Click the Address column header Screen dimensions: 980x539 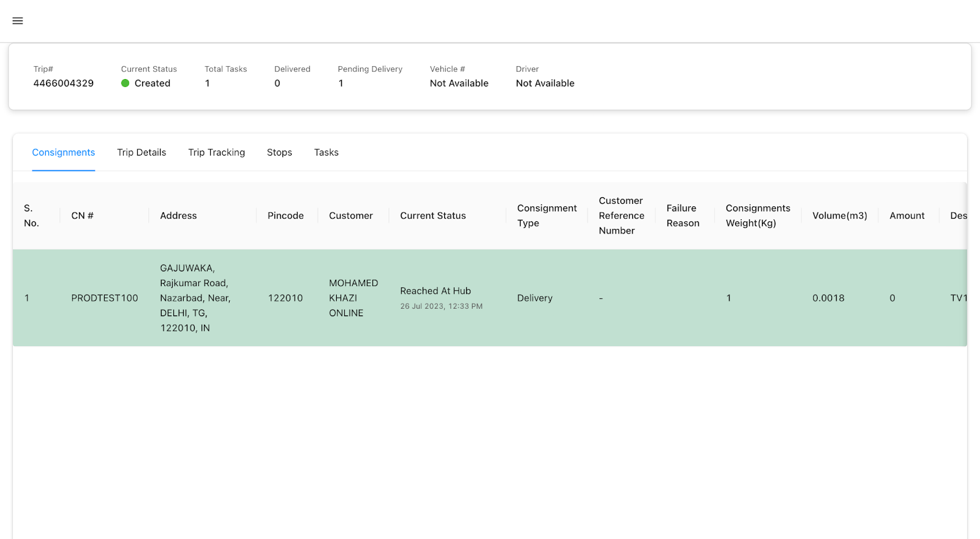(178, 216)
